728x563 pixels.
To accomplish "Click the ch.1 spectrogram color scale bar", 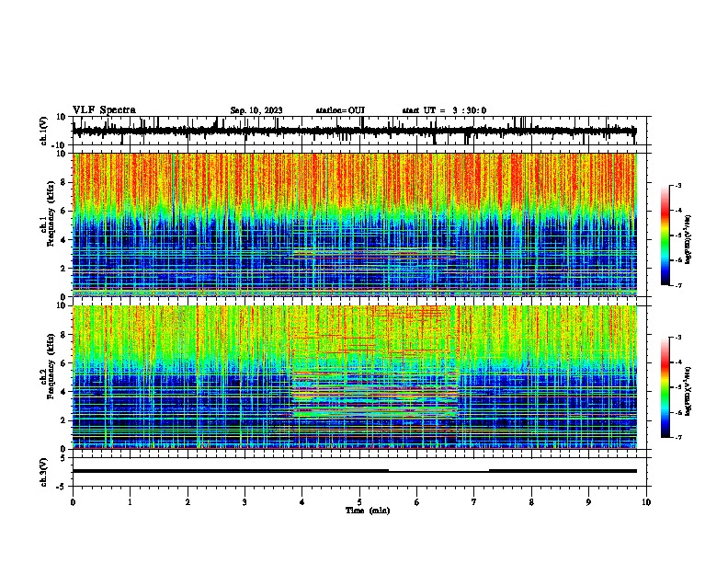I will 665,236.
